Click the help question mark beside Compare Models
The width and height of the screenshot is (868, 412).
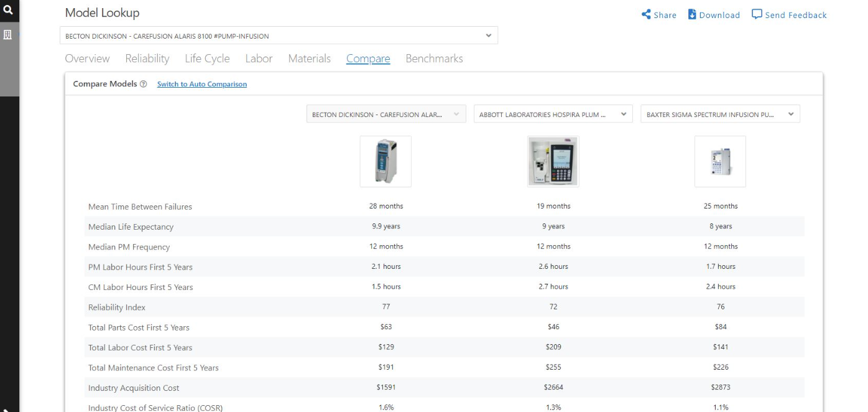point(144,84)
